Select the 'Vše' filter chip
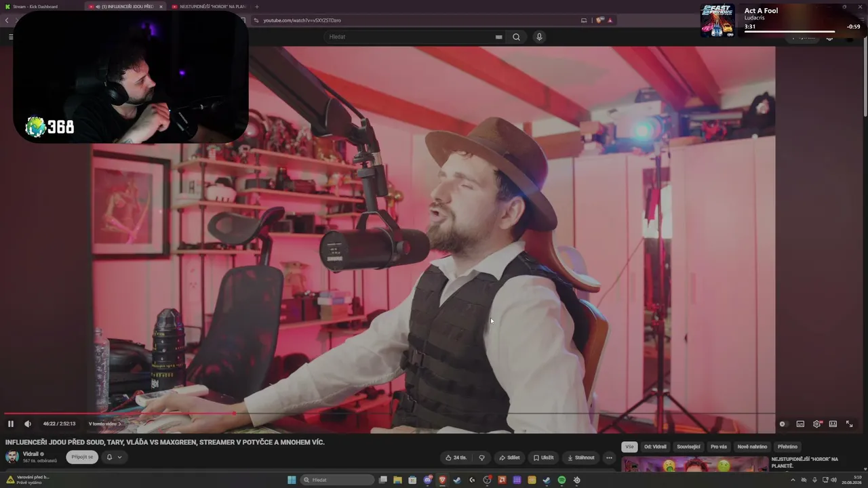Screen dimensions: 868x488 coord(630,447)
